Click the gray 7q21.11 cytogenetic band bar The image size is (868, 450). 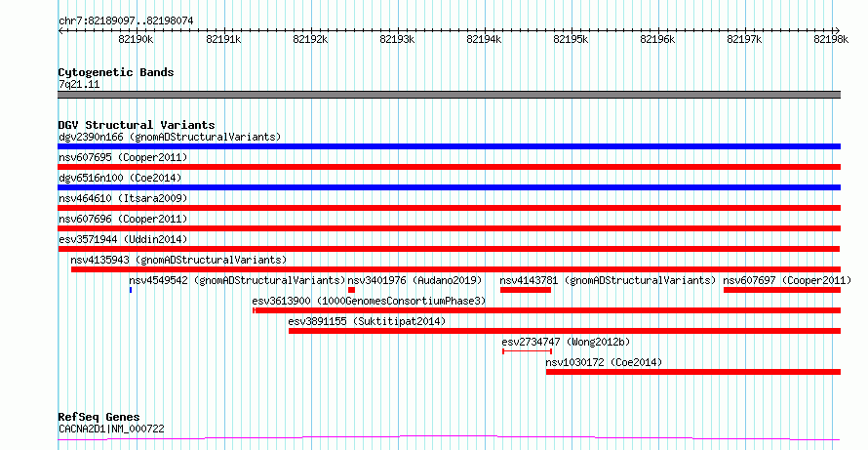449,95
